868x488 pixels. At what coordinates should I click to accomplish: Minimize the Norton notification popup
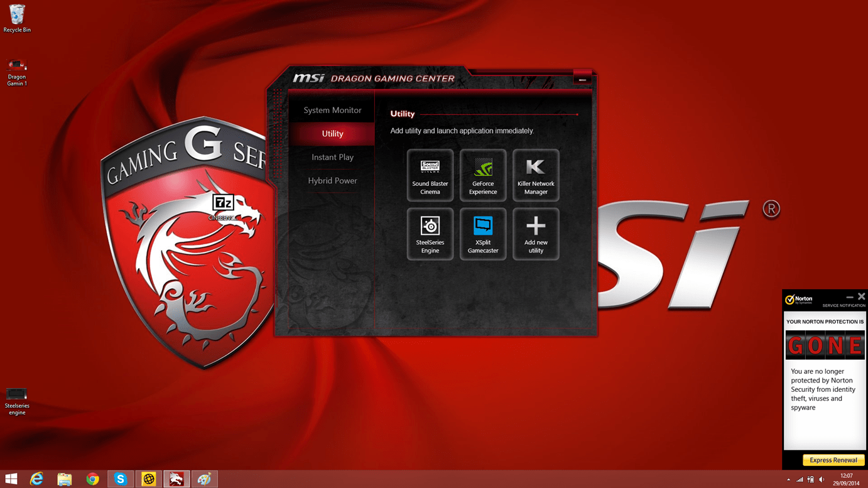tap(850, 297)
